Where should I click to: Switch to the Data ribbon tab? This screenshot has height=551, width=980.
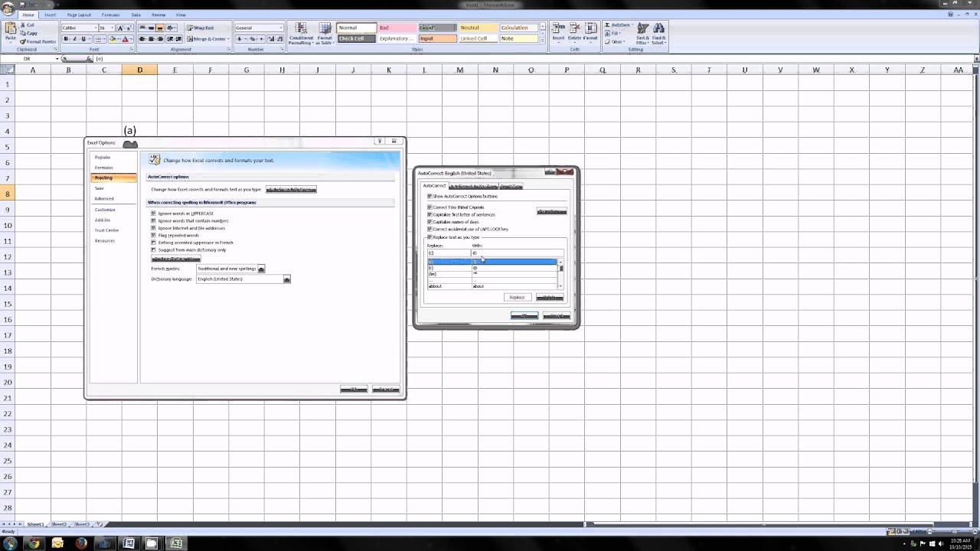[x=136, y=15]
